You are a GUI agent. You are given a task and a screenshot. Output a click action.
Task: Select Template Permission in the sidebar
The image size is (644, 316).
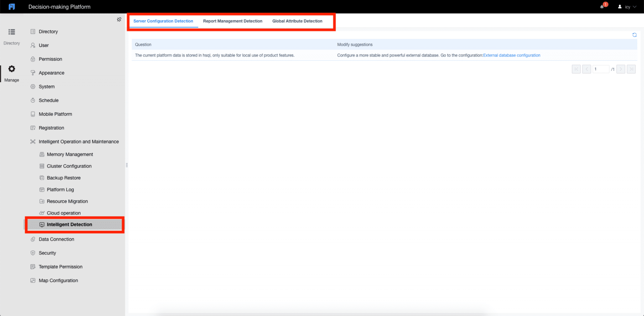pos(60,267)
